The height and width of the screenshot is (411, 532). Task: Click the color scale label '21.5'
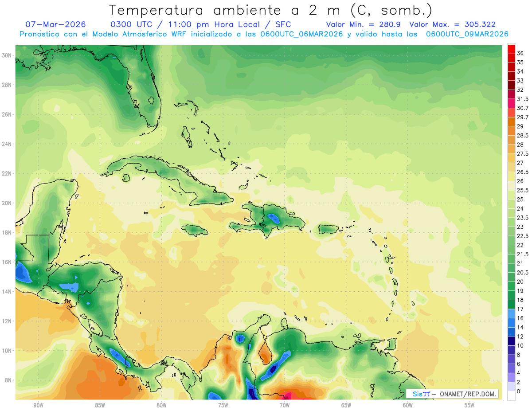coord(523,254)
